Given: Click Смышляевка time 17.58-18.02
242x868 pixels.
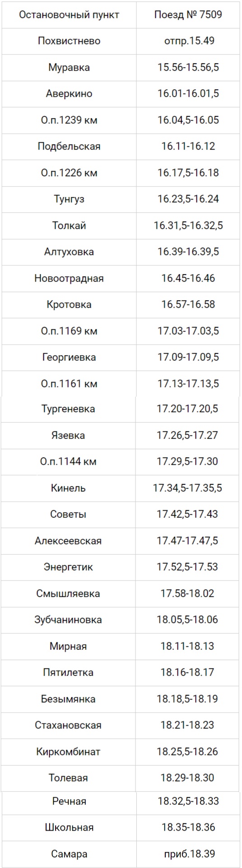Looking at the screenshot, I should click(x=188, y=594).
